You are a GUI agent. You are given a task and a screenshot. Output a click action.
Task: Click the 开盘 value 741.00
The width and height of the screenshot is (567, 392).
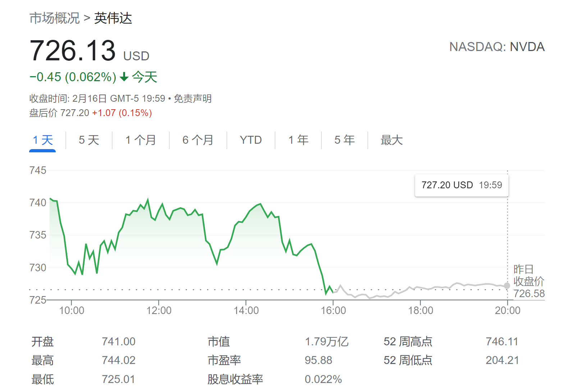[x=119, y=341]
